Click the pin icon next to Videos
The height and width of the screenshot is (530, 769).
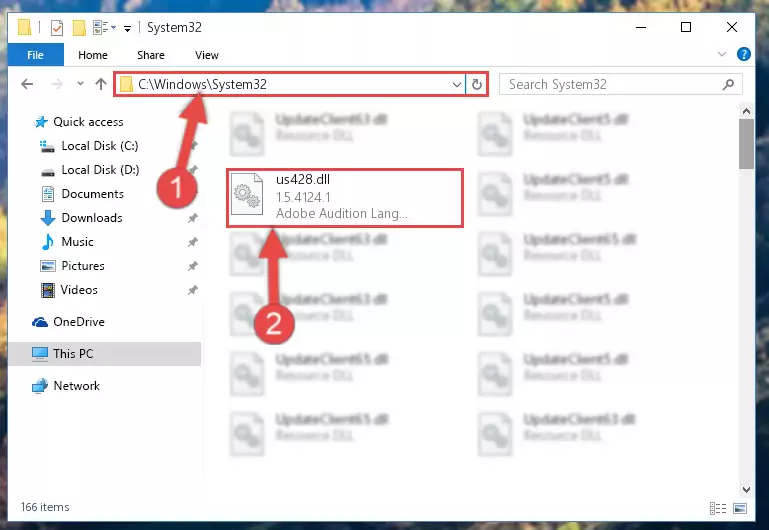(x=193, y=290)
